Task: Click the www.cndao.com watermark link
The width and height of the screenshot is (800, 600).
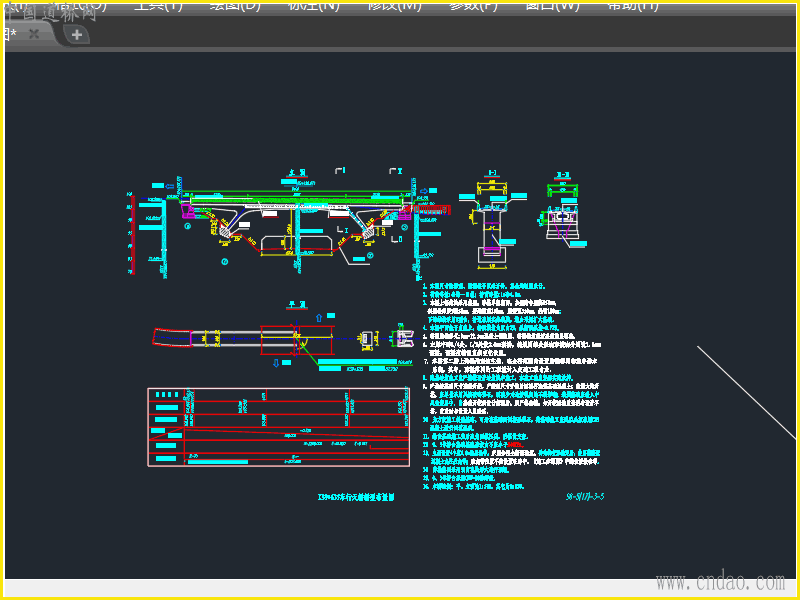Action: point(718,582)
